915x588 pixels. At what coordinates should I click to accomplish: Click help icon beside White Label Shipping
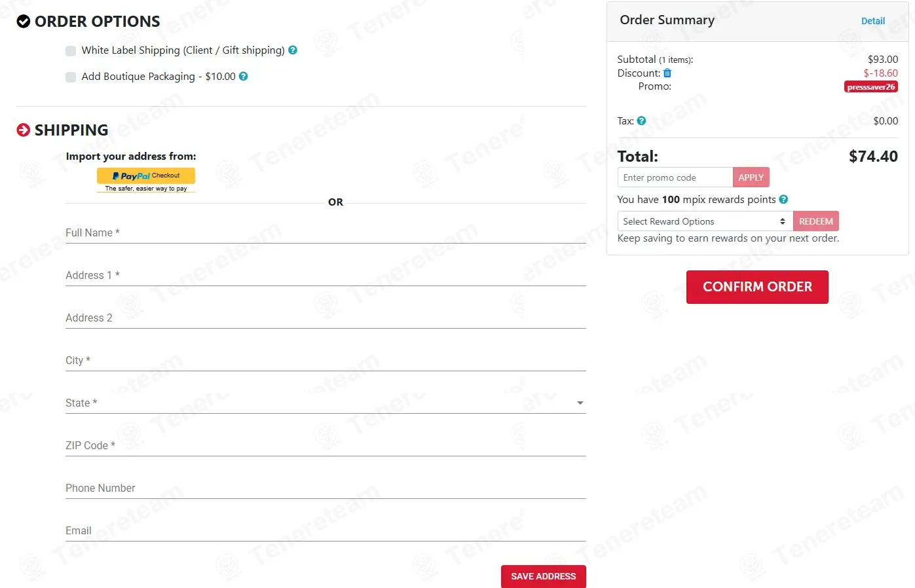pyautogui.click(x=293, y=50)
